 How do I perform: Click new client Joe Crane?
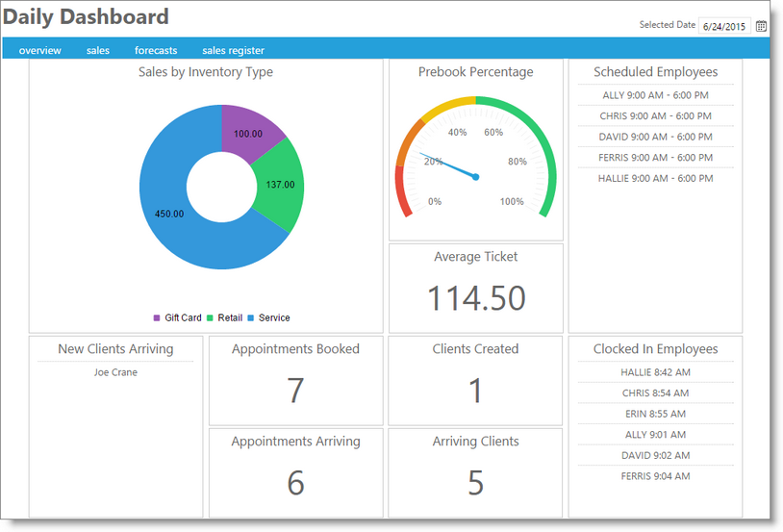[115, 372]
